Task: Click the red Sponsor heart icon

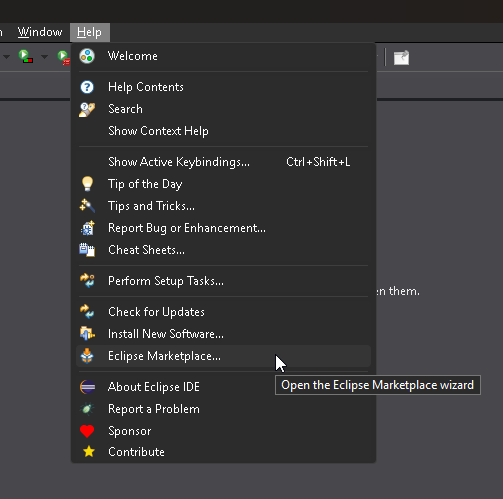Action: (x=87, y=431)
